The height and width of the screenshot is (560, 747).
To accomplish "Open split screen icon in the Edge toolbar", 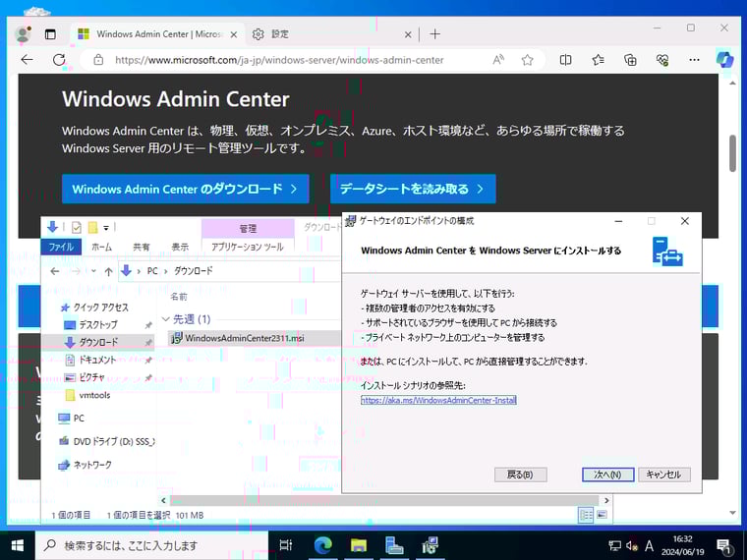I will coord(565,60).
